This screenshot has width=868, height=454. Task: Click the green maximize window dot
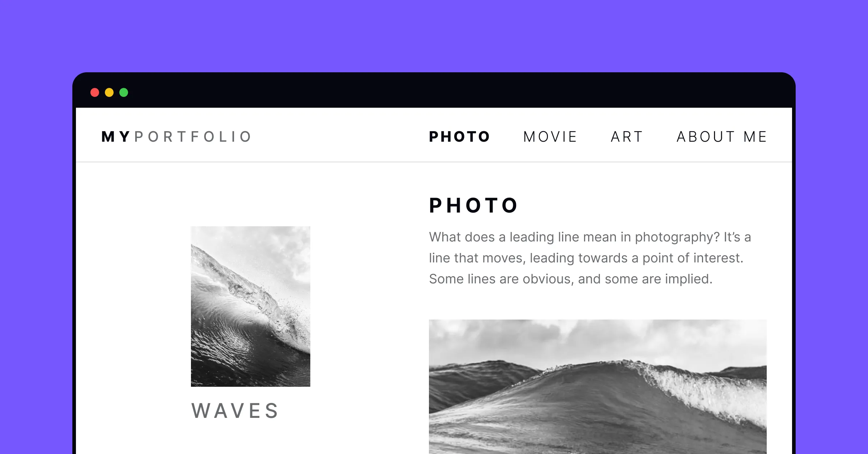point(124,93)
